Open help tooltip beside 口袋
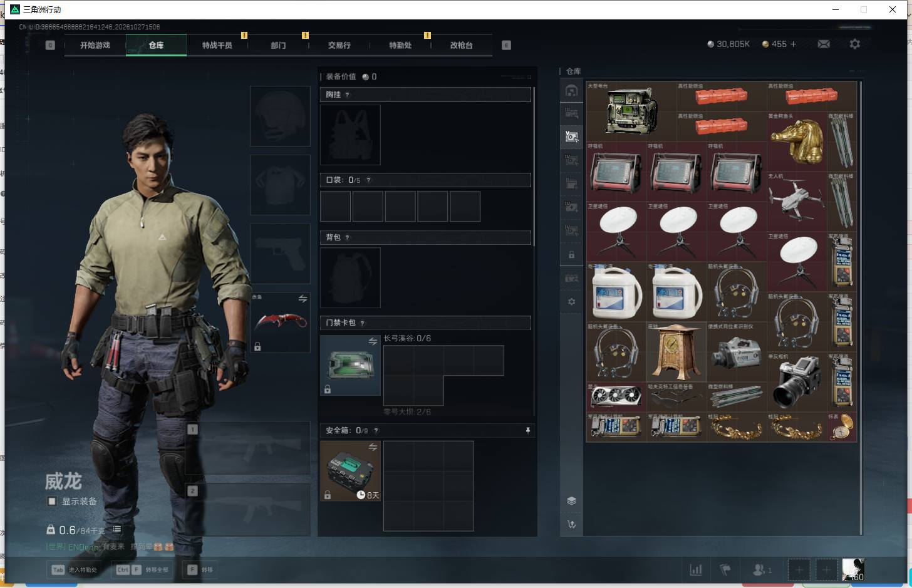The width and height of the screenshot is (912, 588). pos(368,180)
